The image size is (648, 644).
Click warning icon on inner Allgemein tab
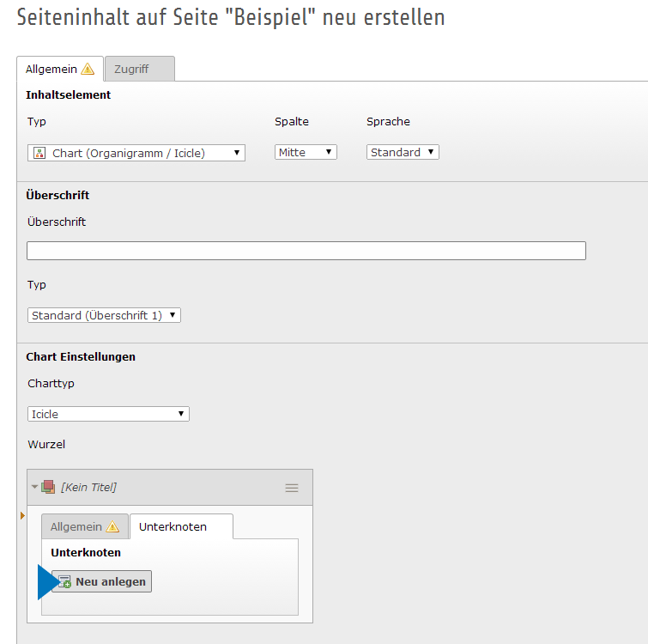click(112, 527)
